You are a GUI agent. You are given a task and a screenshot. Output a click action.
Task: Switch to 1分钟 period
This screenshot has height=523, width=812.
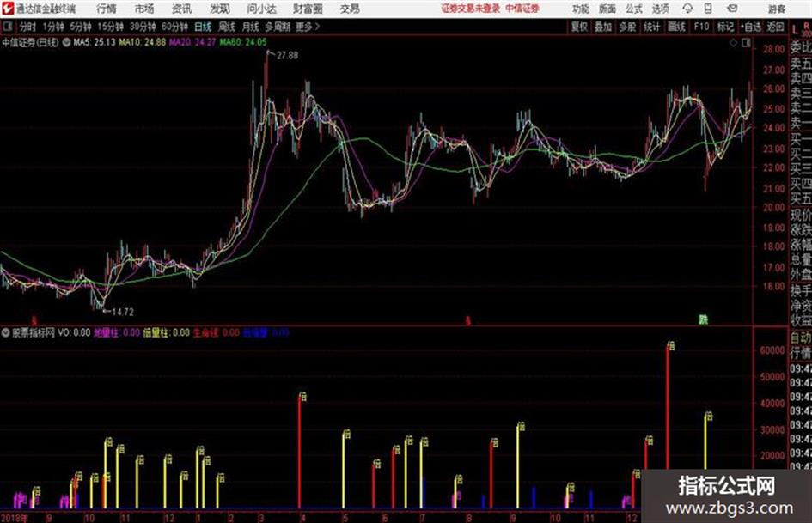(53, 27)
